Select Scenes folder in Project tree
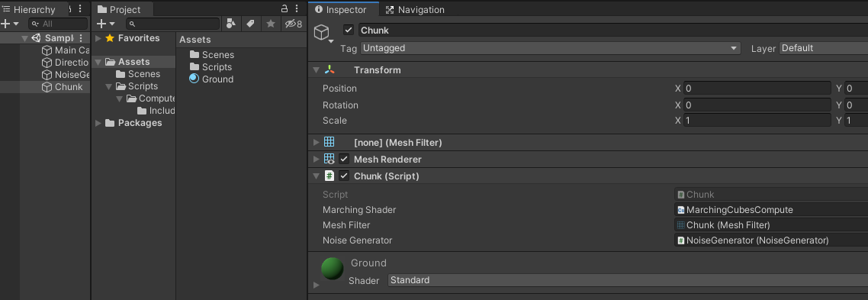 [x=138, y=74]
